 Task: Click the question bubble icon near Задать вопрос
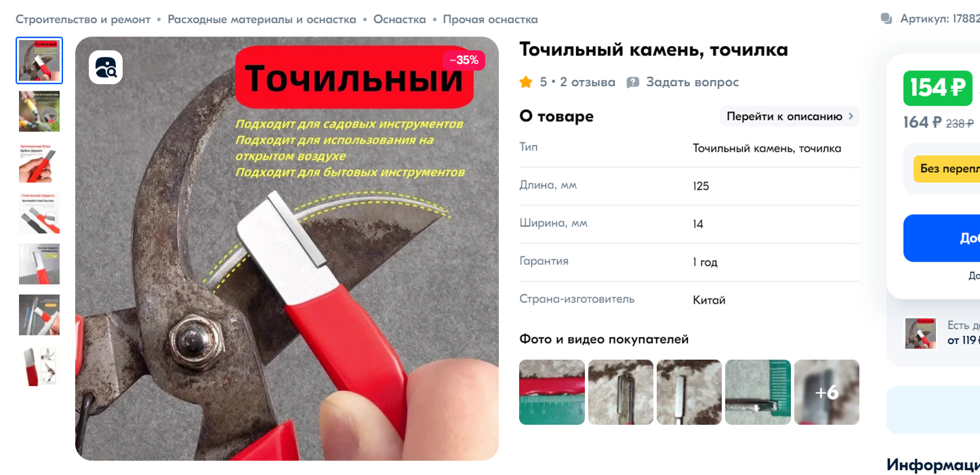pos(633,83)
